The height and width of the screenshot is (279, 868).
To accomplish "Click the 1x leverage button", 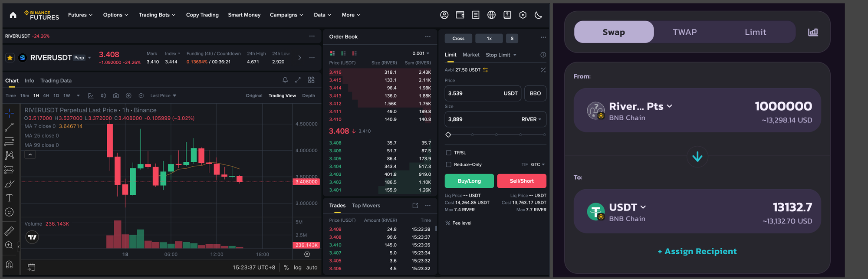I will [x=489, y=39].
